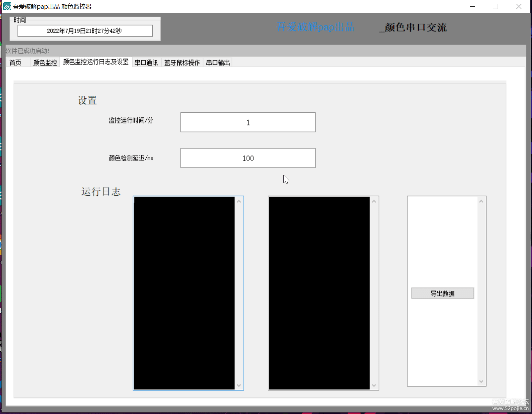Click the scroll-up arrow of the white export panel
The width and height of the screenshot is (532, 414).
click(x=481, y=201)
